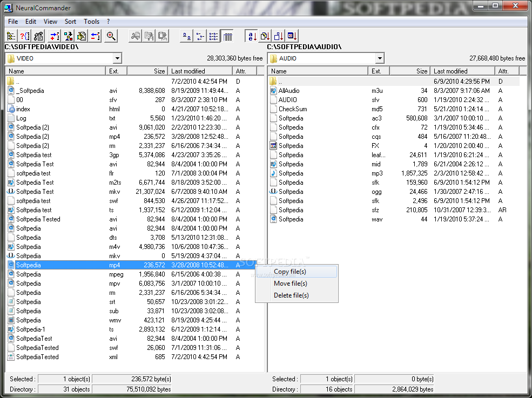
Task: Toggle sort by size button
Action: [x=279, y=36]
